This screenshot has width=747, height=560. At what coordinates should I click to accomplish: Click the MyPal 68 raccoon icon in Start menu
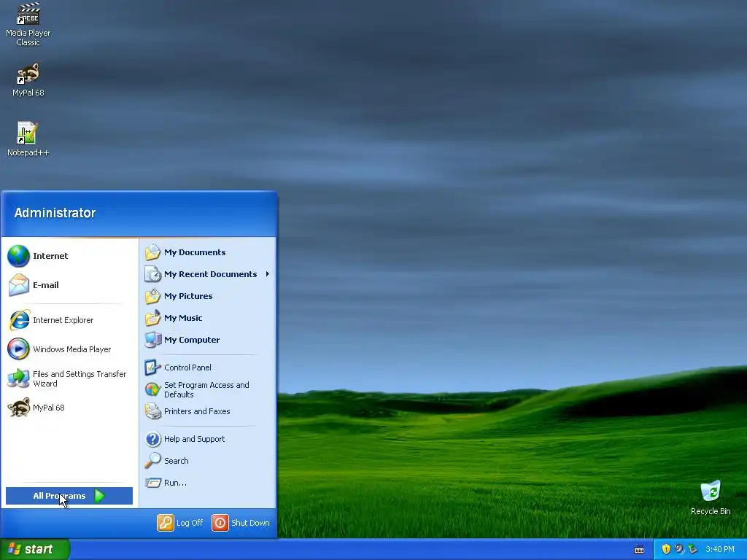point(18,408)
